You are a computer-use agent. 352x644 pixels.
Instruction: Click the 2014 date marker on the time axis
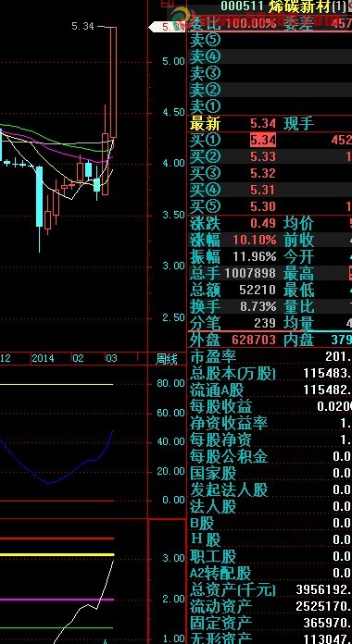[43, 358]
